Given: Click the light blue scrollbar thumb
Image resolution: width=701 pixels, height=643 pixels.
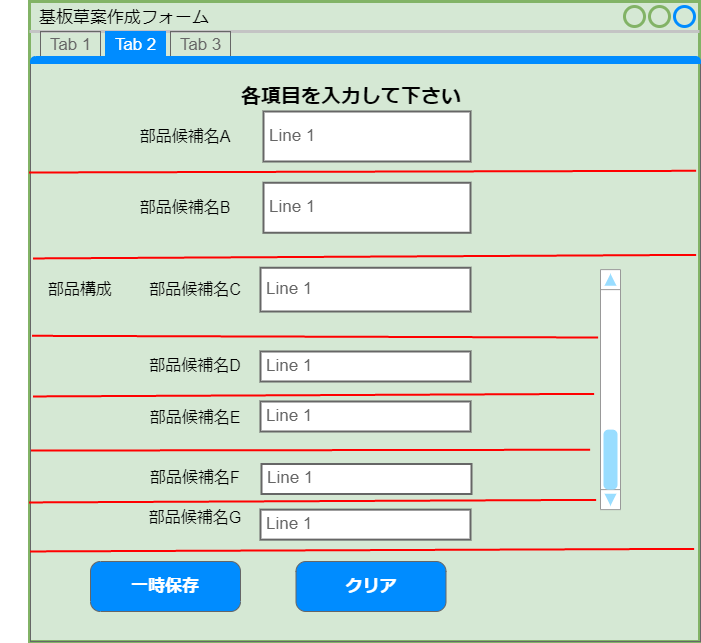Looking at the screenshot, I should point(610,459).
